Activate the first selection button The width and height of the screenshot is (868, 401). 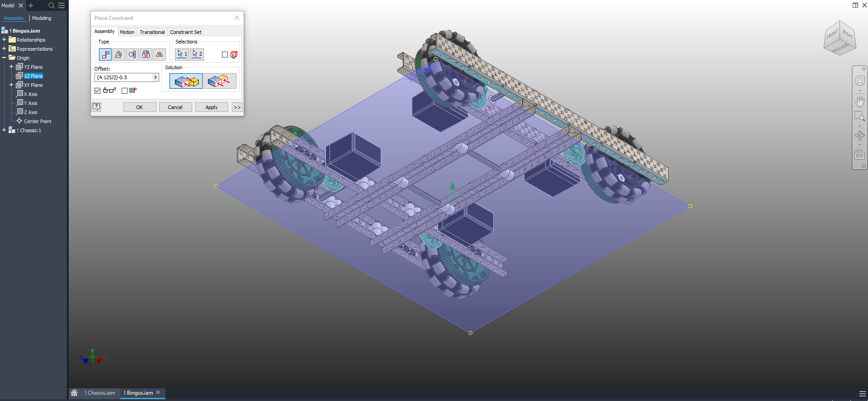pos(182,54)
